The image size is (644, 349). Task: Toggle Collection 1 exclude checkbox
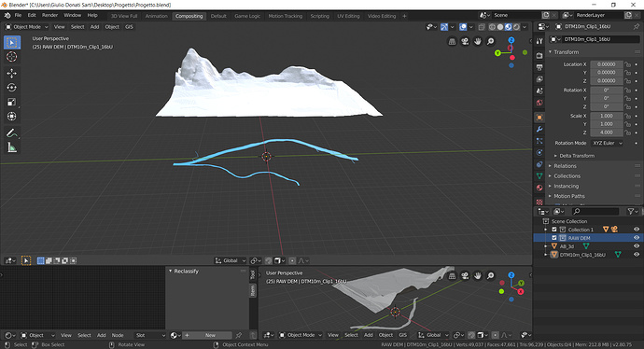(554, 230)
